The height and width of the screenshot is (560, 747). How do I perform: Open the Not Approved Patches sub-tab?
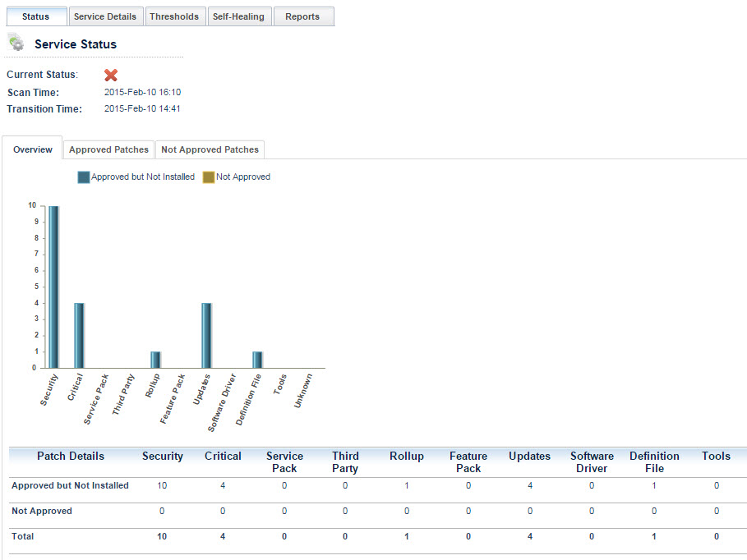point(210,149)
